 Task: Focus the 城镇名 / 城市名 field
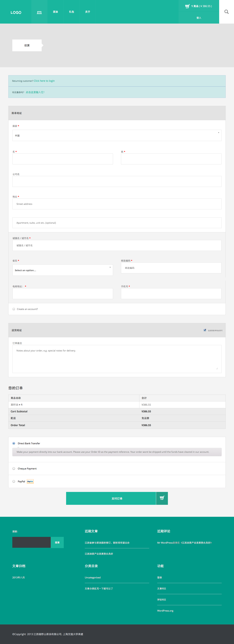(117, 245)
